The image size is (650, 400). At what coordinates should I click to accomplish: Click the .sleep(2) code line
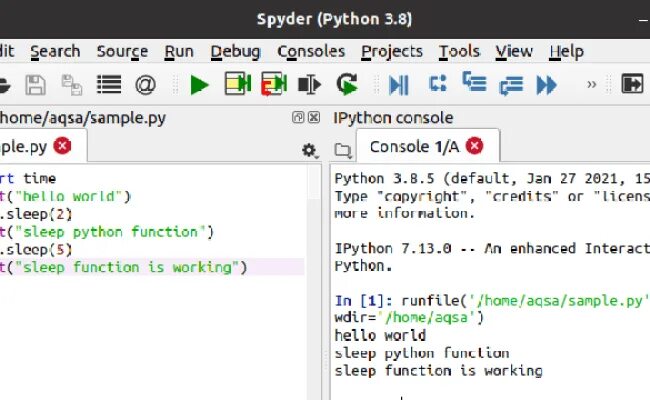pyautogui.click(x=36, y=214)
